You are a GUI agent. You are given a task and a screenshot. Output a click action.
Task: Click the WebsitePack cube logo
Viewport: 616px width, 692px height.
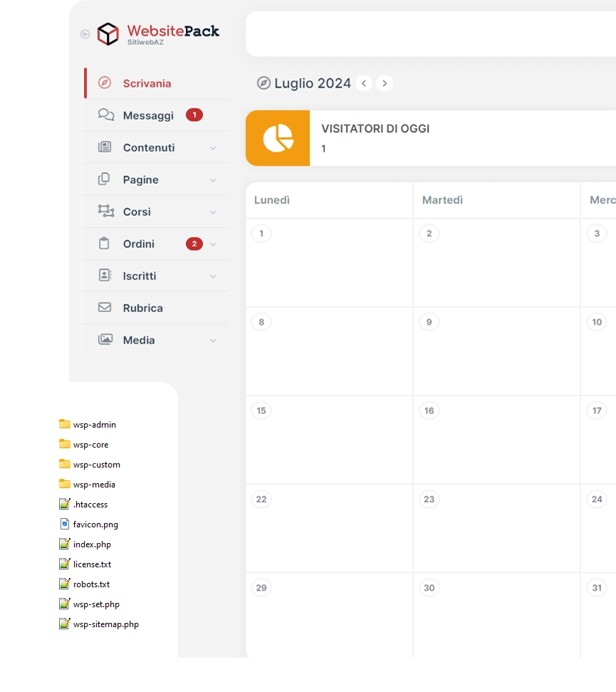point(108,33)
